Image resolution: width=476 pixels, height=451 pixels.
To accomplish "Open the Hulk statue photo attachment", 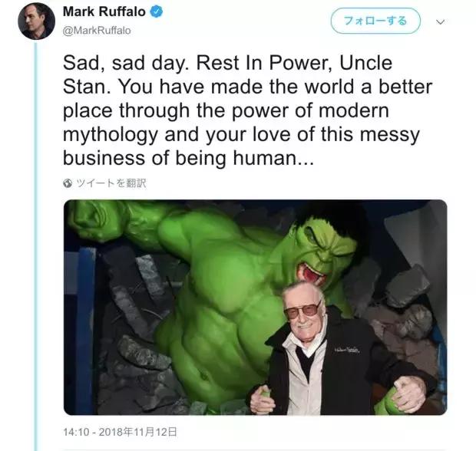I will click(x=256, y=308).
